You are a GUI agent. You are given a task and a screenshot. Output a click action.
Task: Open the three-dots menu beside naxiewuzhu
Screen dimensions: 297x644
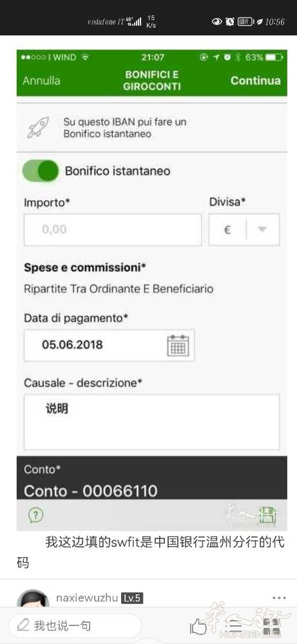tap(279, 598)
